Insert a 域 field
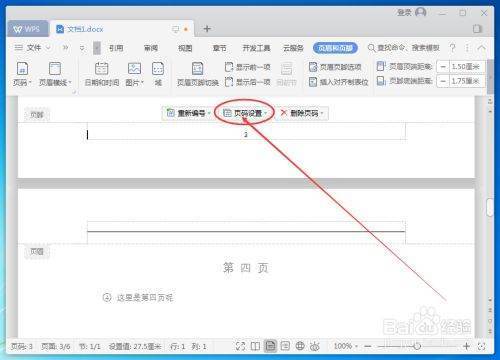Image resolution: width=500 pixels, height=360 pixels. click(158, 74)
